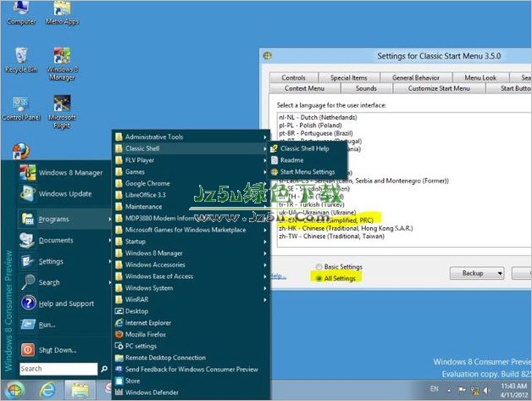Screen dimensions: 532x401
Task: Open File Explorer from the taskbar
Action: [x=80, y=390]
